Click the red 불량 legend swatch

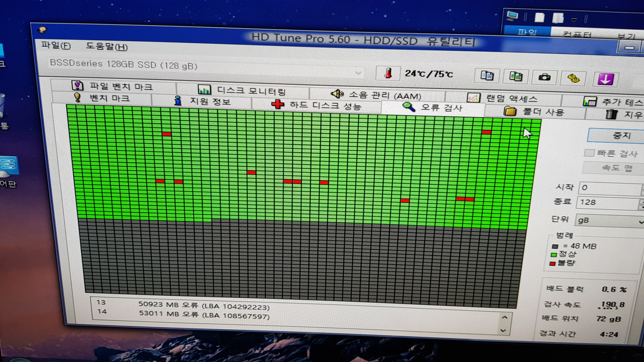[x=552, y=263]
